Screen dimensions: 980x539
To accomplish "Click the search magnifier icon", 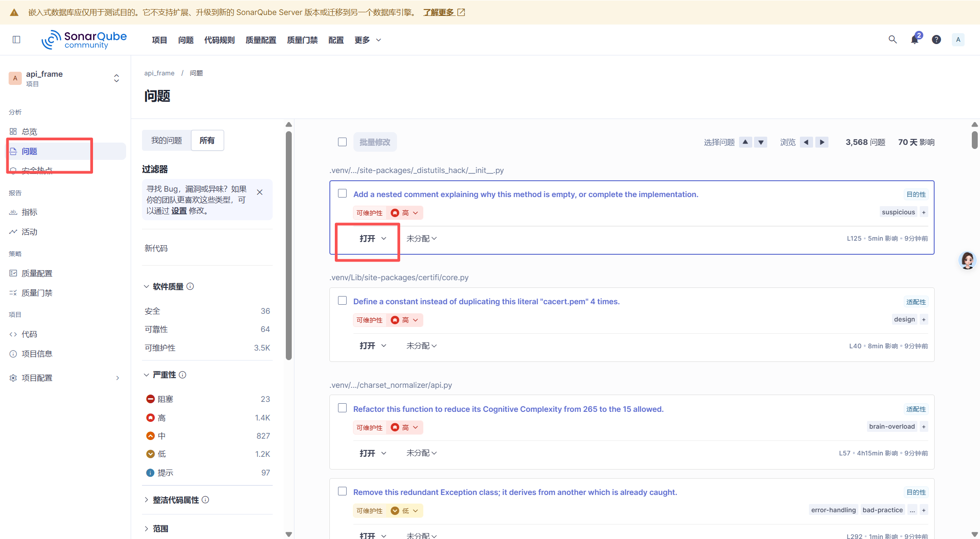I will point(892,40).
